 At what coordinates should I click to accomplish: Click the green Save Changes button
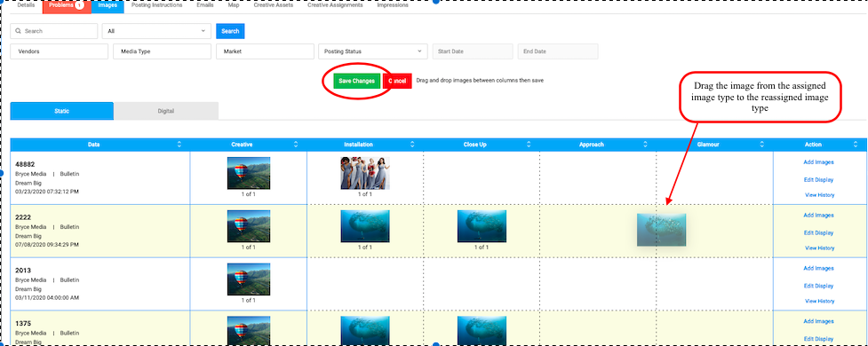[x=357, y=81]
